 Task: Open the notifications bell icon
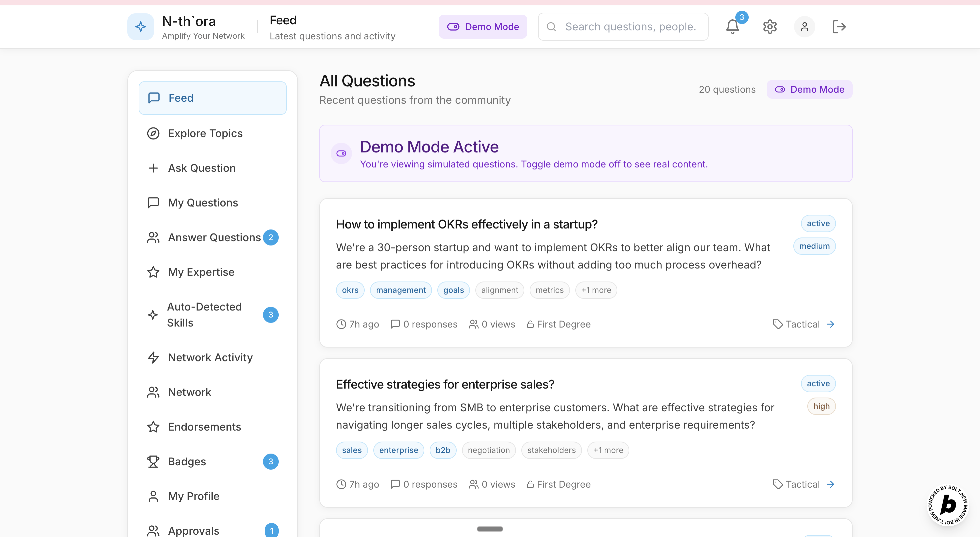[x=732, y=27]
